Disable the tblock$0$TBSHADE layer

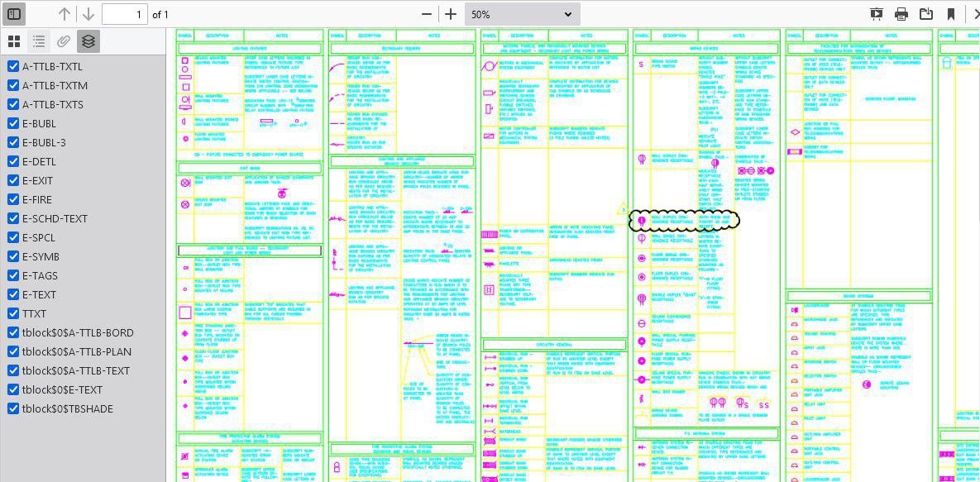tap(13, 409)
